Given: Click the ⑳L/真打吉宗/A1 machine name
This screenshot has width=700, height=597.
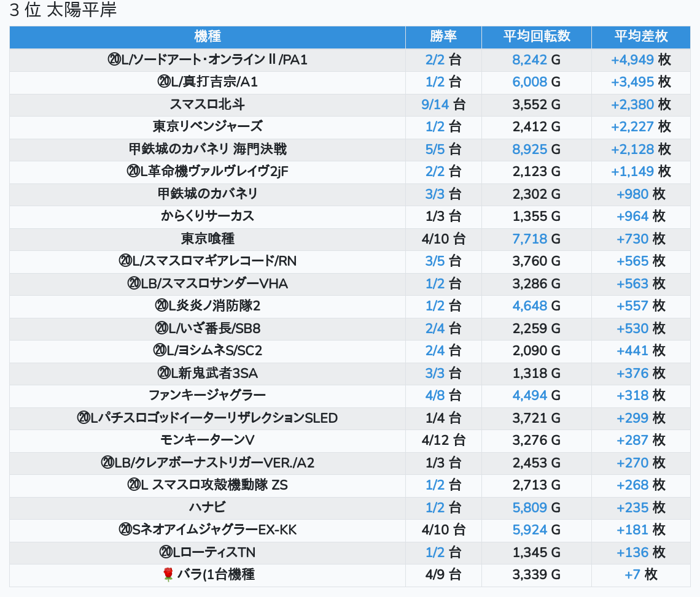Looking at the screenshot, I should tap(208, 82).
